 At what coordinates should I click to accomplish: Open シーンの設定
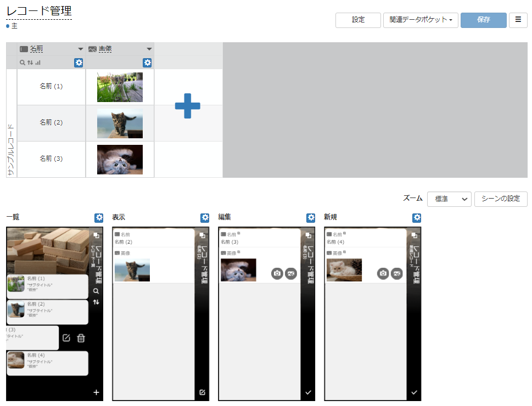tap(501, 199)
